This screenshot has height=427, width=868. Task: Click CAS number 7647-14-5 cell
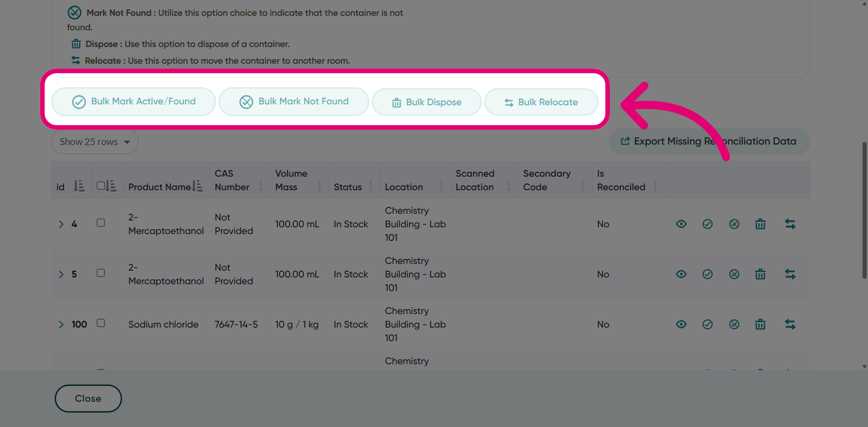(x=236, y=324)
